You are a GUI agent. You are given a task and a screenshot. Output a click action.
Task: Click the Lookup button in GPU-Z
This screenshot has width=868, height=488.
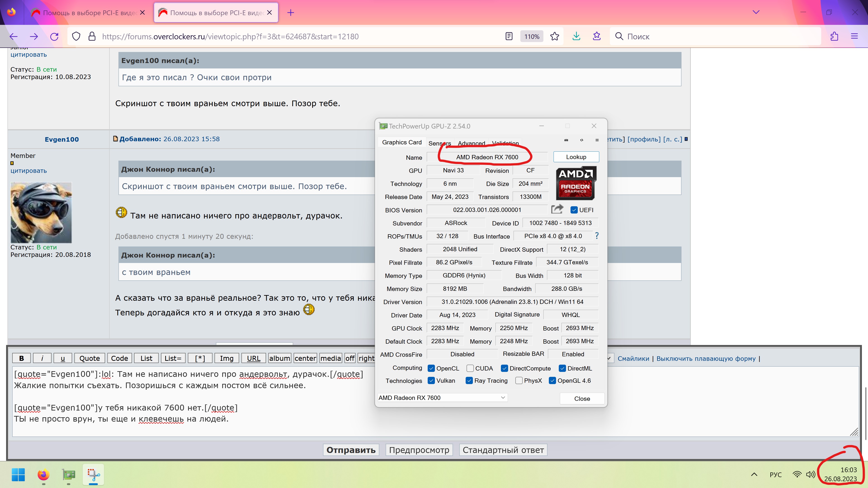coord(576,157)
